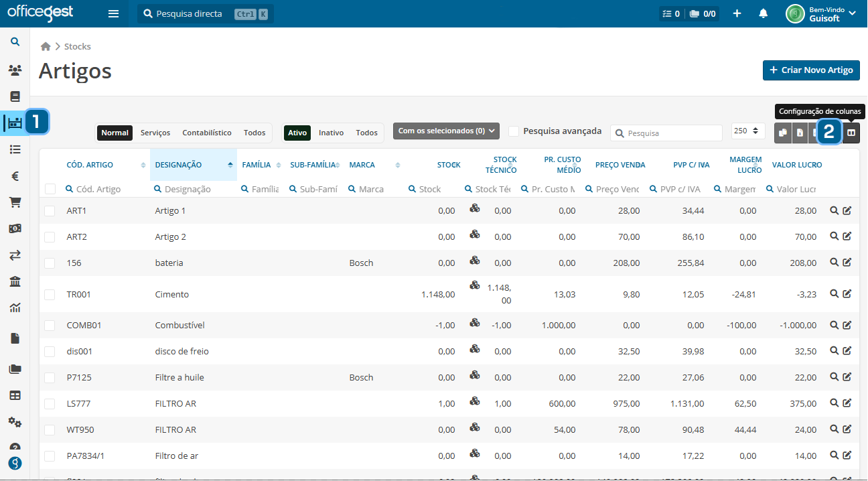Check the select-all checkbox in the table header
This screenshot has height=481, width=868.
click(x=50, y=189)
